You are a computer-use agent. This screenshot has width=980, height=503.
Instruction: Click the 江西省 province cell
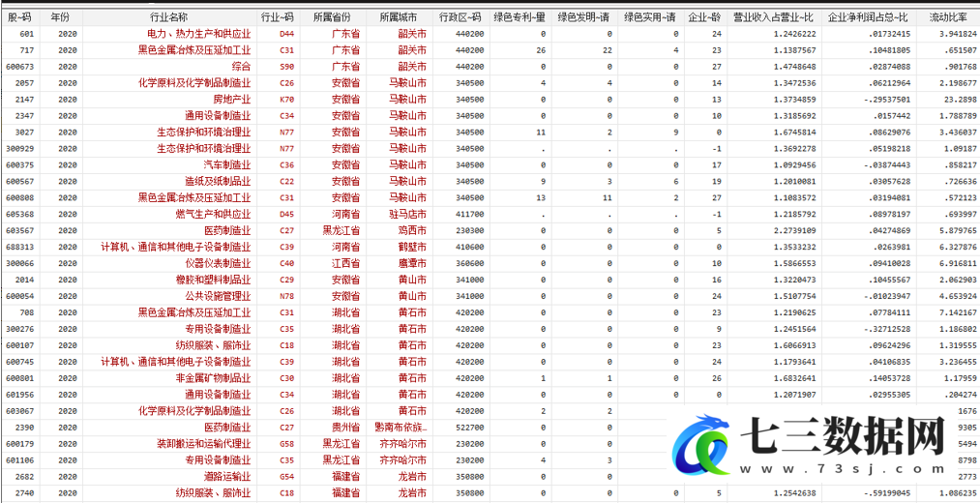click(x=345, y=263)
